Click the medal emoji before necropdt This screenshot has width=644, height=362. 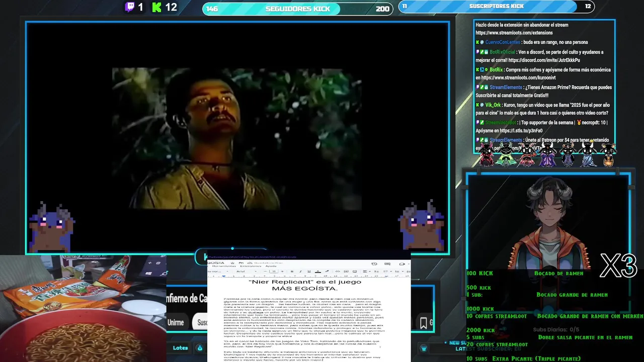pos(579,122)
